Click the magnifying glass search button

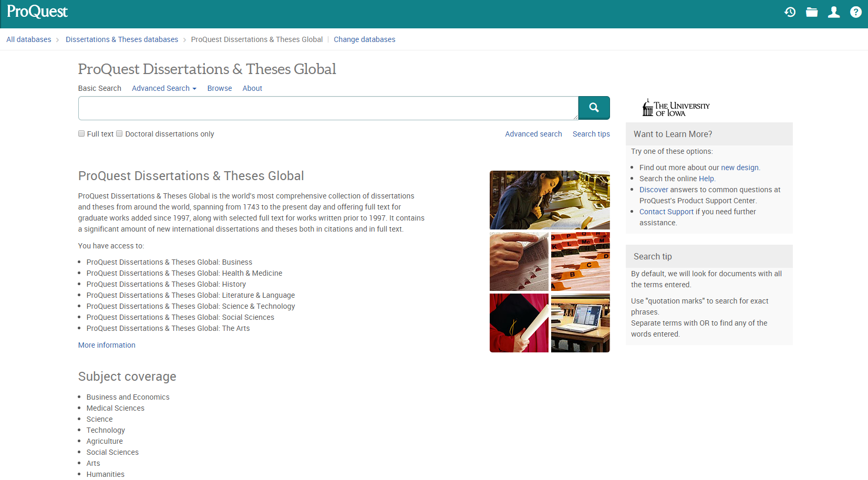pyautogui.click(x=594, y=108)
